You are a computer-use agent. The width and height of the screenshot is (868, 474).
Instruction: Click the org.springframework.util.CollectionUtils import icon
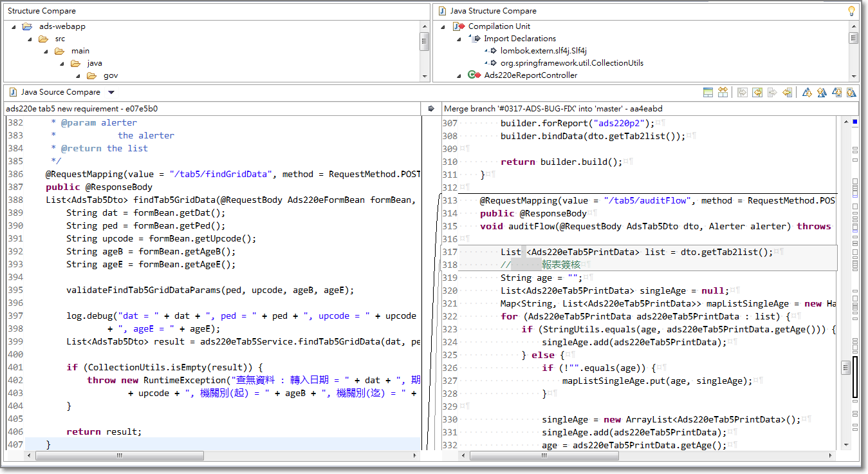(491, 63)
